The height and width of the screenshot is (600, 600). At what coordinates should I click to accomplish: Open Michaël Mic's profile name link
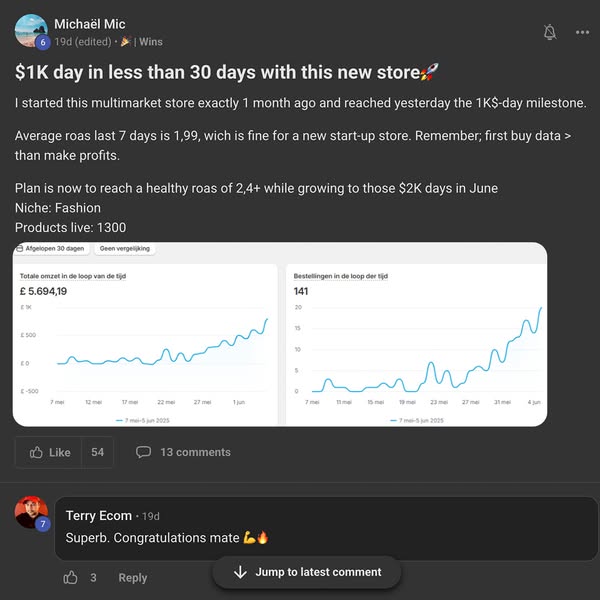click(90, 24)
